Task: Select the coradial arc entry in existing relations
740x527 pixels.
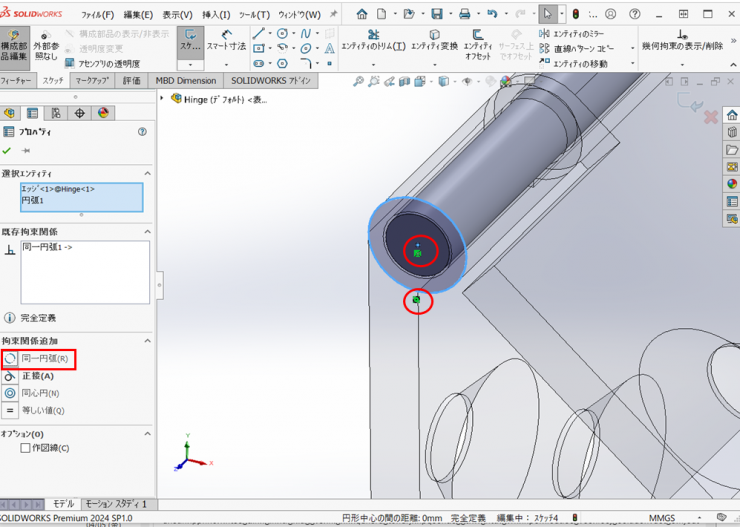Action: click(x=42, y=246)
